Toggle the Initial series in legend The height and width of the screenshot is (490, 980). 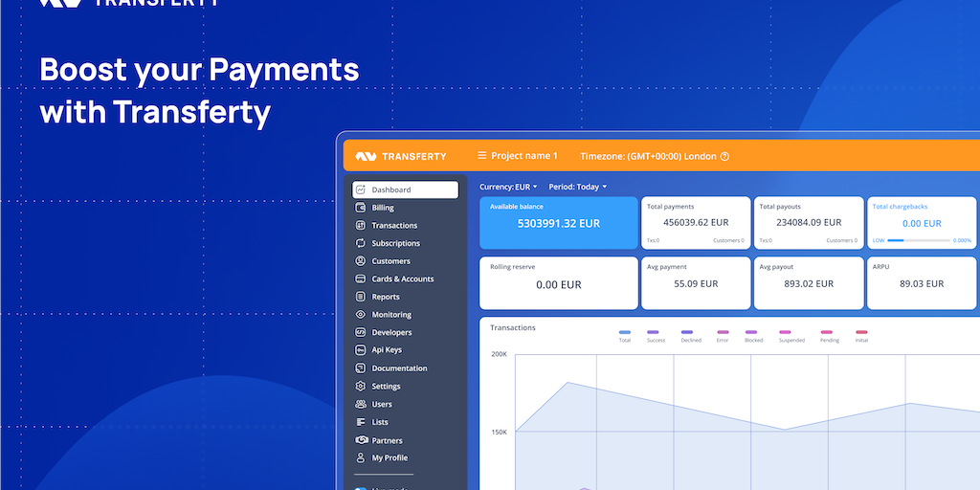click(861, 336)
